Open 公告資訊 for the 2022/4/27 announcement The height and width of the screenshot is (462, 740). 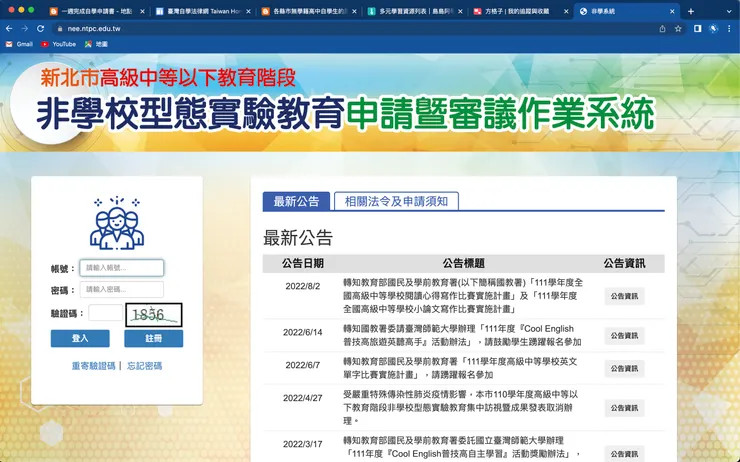point(624,408)
